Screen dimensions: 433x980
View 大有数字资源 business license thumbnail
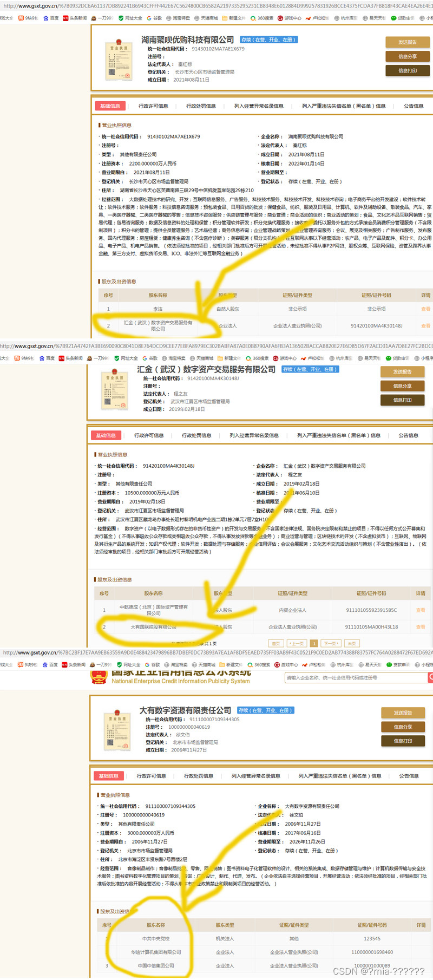coord(117,730)
